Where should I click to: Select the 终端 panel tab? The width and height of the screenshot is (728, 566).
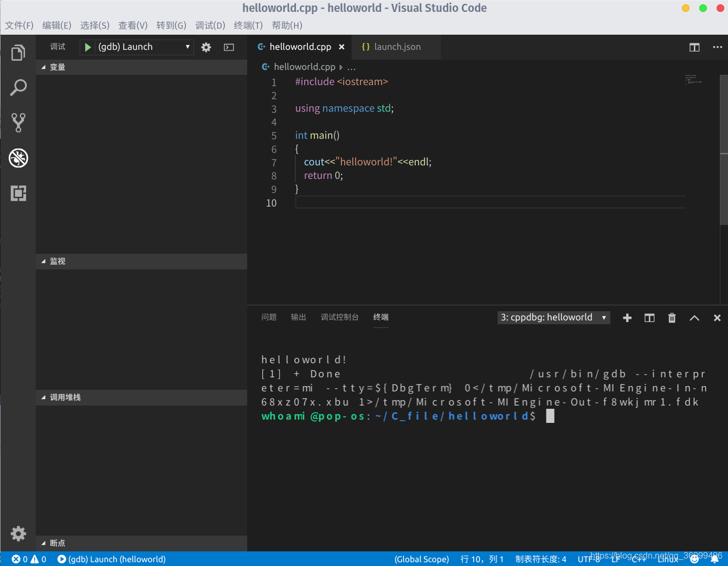tap(381, 317)
